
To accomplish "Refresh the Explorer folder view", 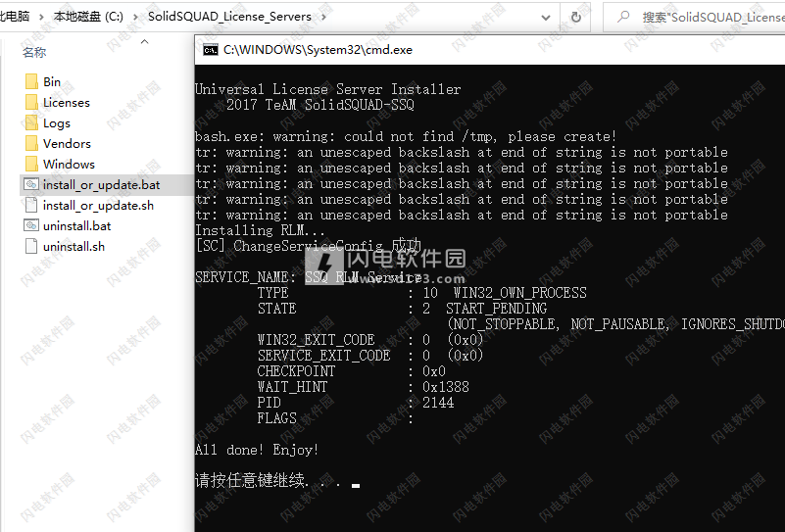I will pos(575,17).
